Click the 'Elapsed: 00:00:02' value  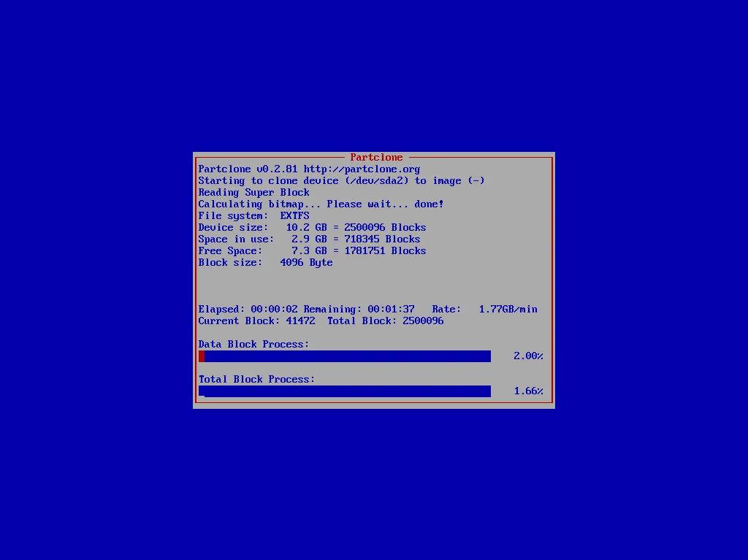248,310
